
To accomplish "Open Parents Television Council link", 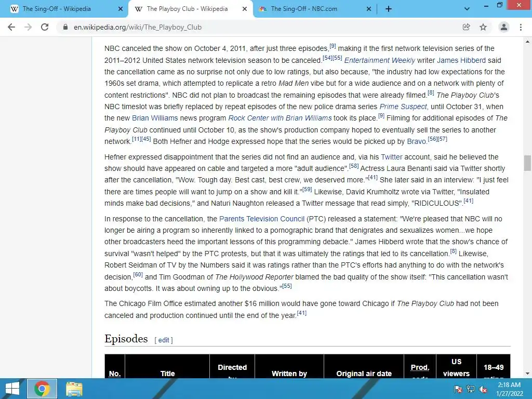I will click(262, 219).
